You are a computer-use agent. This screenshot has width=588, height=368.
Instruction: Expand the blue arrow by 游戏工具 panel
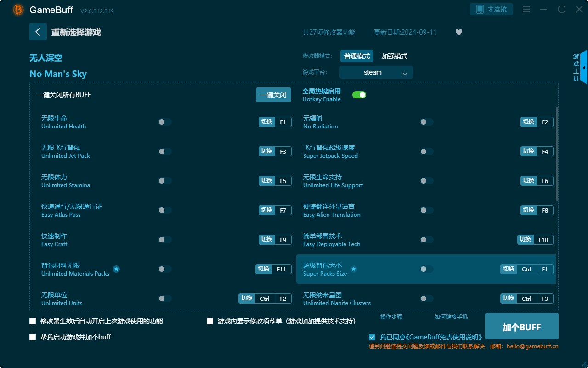(584, 67)
